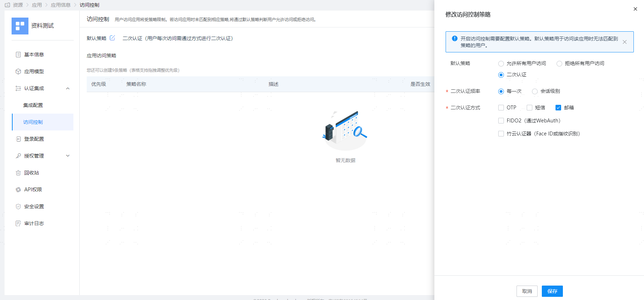Click the 安全设置 shield icon
644x300 pixels.
[18, 206]
